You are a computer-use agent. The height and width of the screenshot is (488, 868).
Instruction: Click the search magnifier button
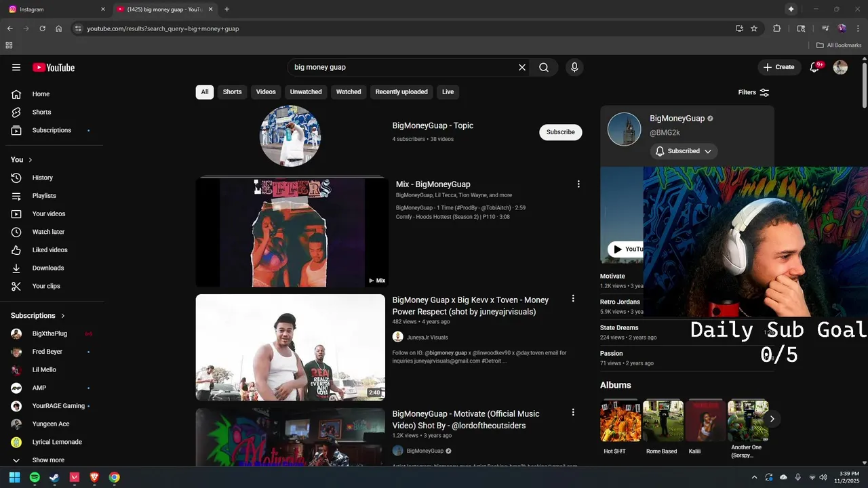(x=544, y=67)
